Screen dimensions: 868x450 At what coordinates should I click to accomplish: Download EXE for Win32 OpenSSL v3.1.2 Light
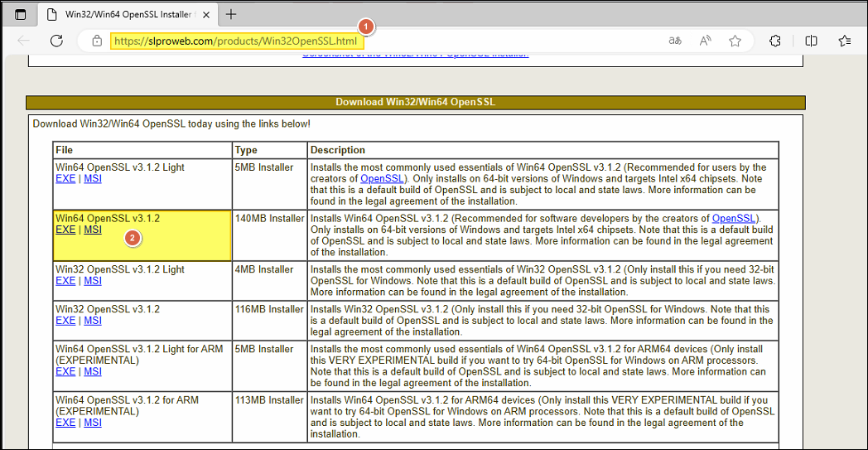pyautogui.click(x=65, y=281)
